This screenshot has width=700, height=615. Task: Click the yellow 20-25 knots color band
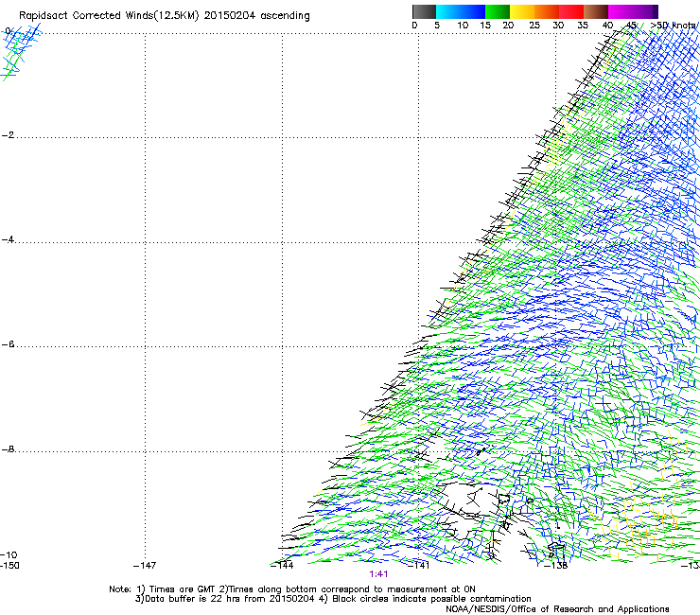(522, 11)
